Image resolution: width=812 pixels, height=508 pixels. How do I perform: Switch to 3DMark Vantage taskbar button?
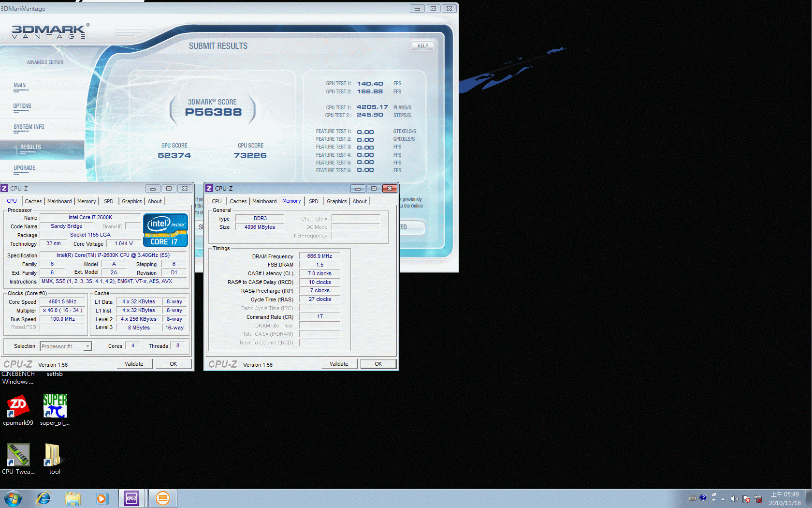162,498
